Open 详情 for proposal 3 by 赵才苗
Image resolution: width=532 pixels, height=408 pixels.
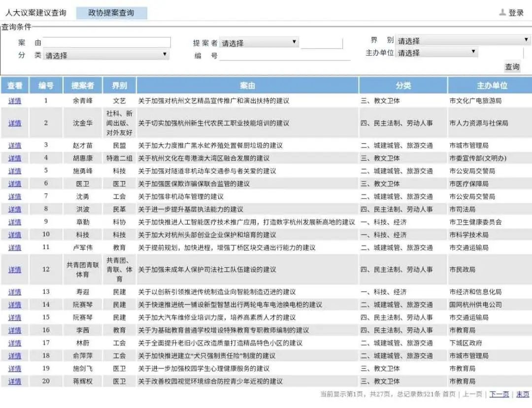(x=15, y=145)
